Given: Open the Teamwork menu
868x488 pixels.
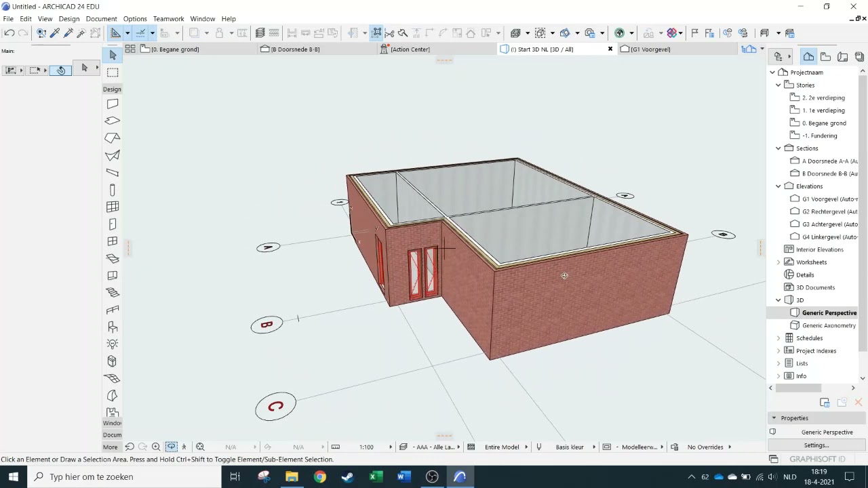Looking at the screenshot, I should click(168, 19).
